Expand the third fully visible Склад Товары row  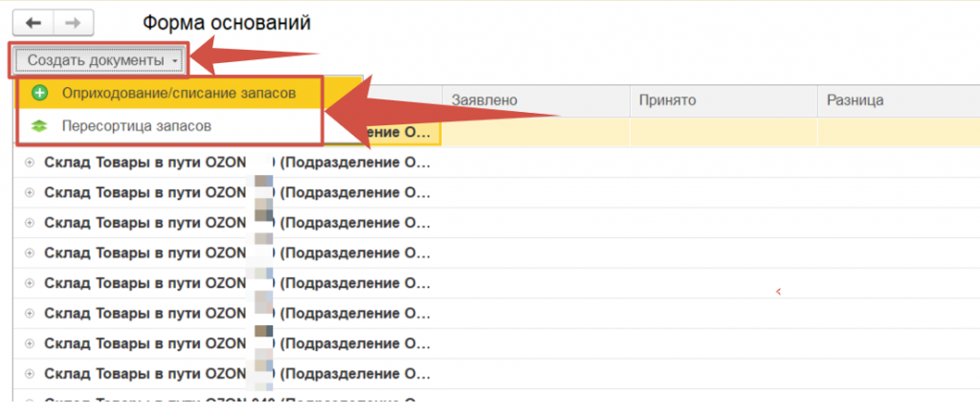[x=29, y=224]
